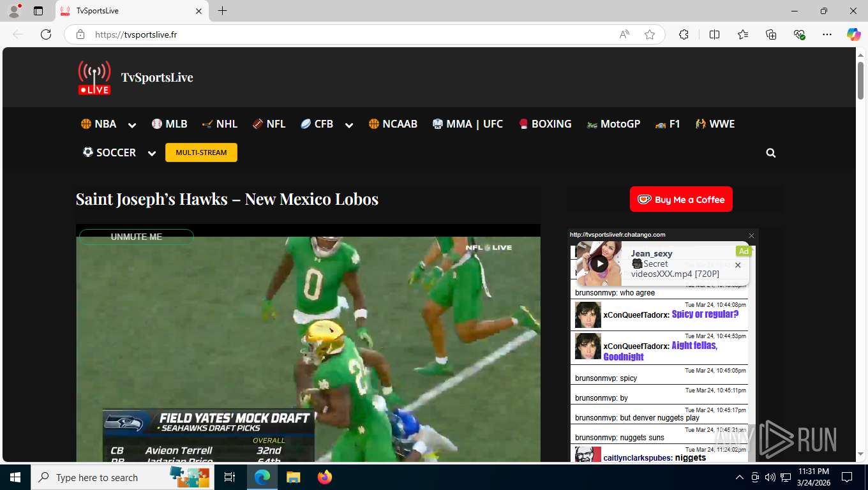Open the Collections icon

click(771, 34)
